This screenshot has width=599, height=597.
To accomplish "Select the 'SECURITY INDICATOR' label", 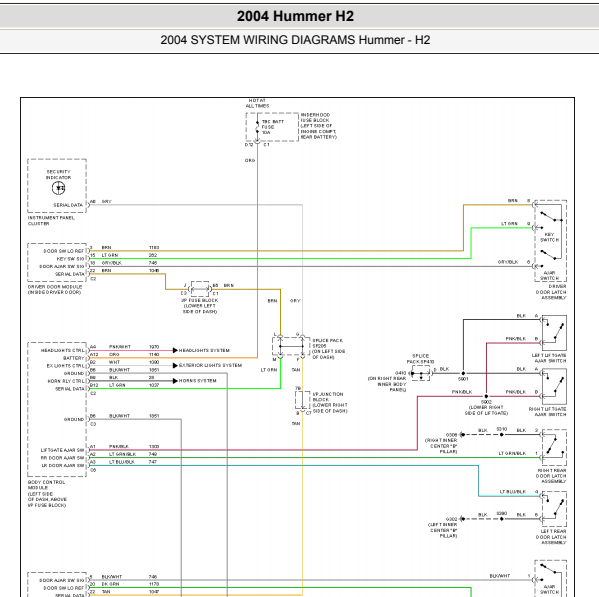I will click(58, 175).
